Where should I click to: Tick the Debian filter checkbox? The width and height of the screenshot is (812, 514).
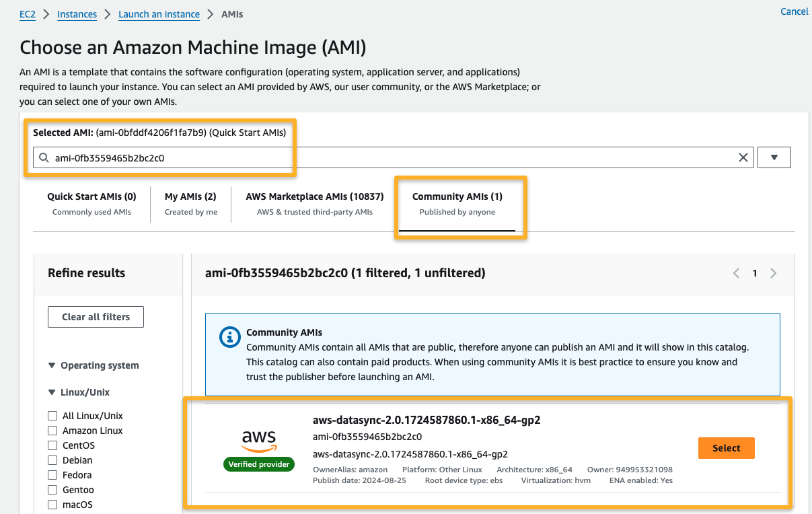[x=52, y=460]
